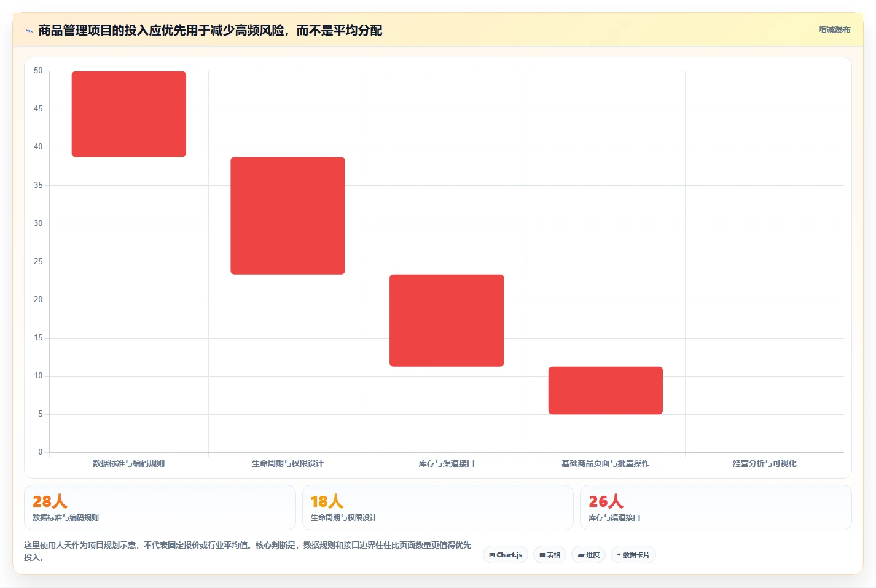Click the 增减瀑布 label in header
The image size is (876, 588).
tap(835, 29)
